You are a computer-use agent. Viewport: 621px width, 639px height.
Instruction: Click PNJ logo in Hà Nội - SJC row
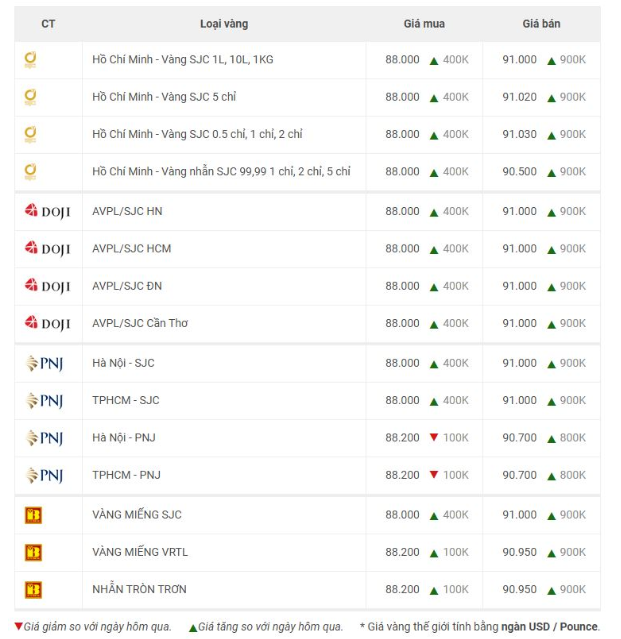(x=44, y=363)
